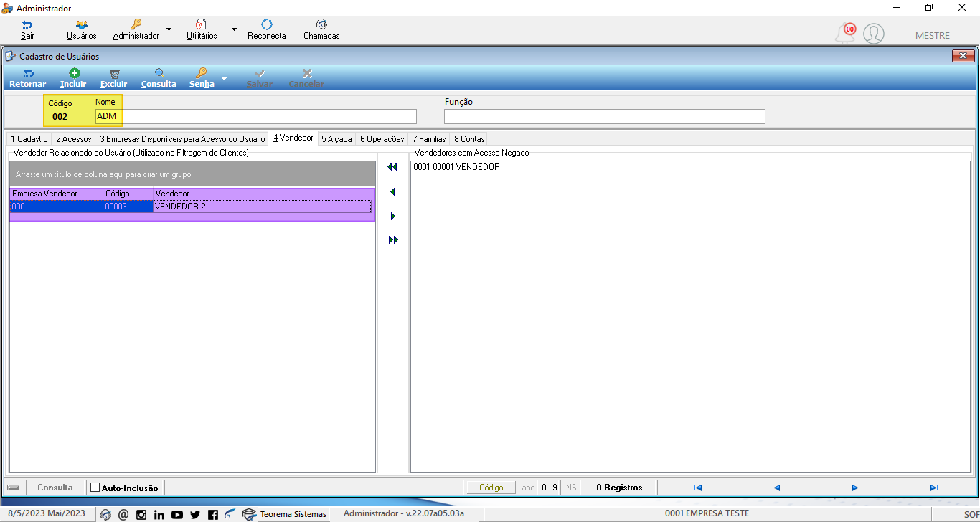The image size is (980, 522).
Task: Open the notifications bell icon
Action: coord(846,33)
